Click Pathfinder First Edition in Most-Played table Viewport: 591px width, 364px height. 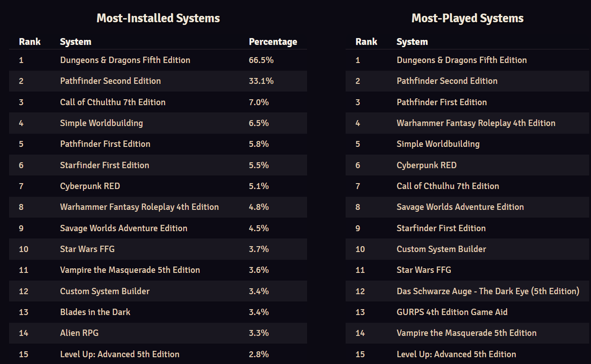441,102
